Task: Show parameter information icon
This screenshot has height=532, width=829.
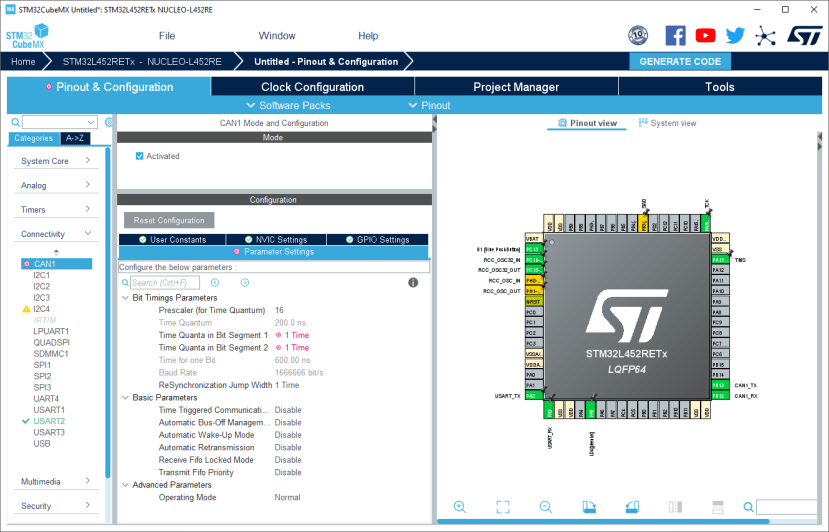Action: [x=413, y=282]
